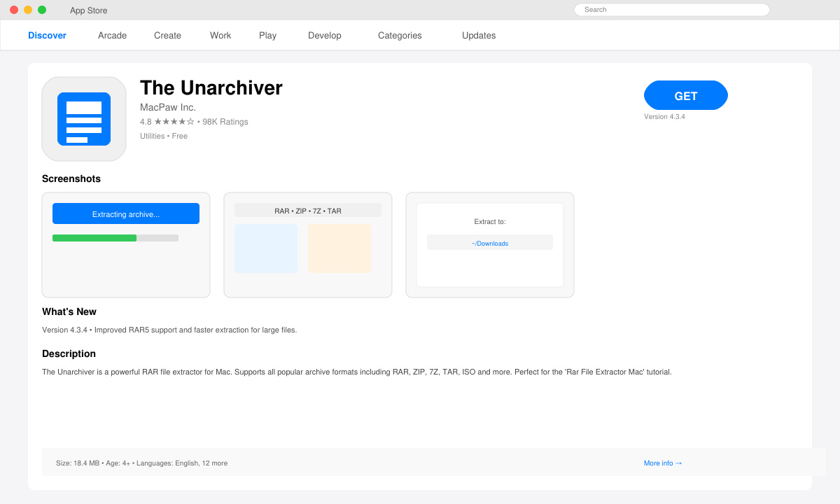
Task: Switch to the Develop tab
Action: pyautogui.click(x=325, y=36)
